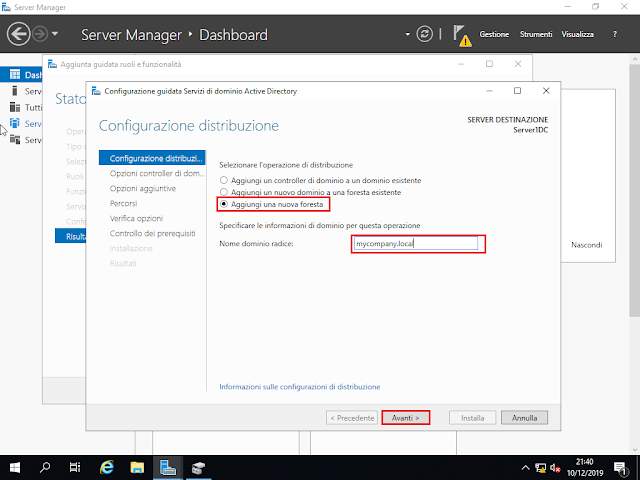
Task: Select Configurazione distribuzione wizard step
Action: (x=152, y=158)
